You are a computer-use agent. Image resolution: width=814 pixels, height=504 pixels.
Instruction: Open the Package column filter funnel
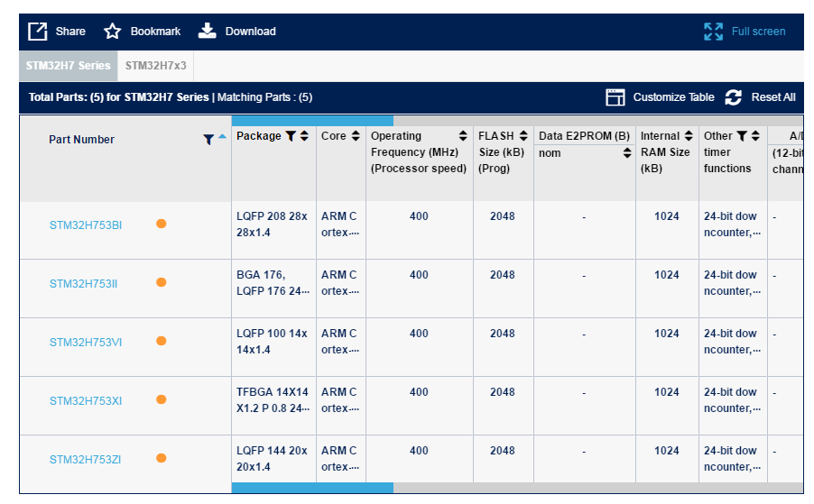(x=291, y=136)
